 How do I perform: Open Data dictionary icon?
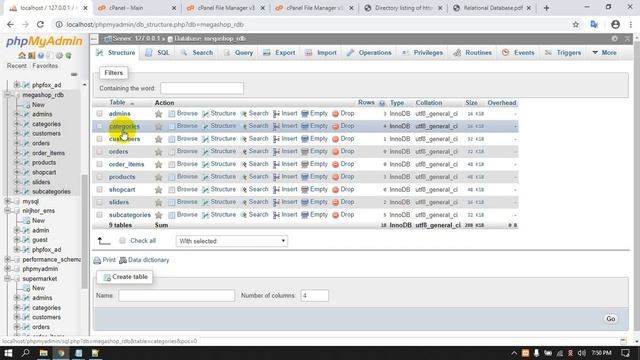pyautogui.click(x=123, y=260)
